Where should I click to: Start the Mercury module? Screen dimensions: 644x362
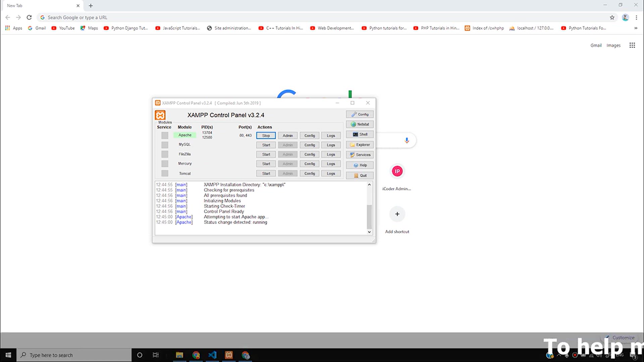click(266, 164)
